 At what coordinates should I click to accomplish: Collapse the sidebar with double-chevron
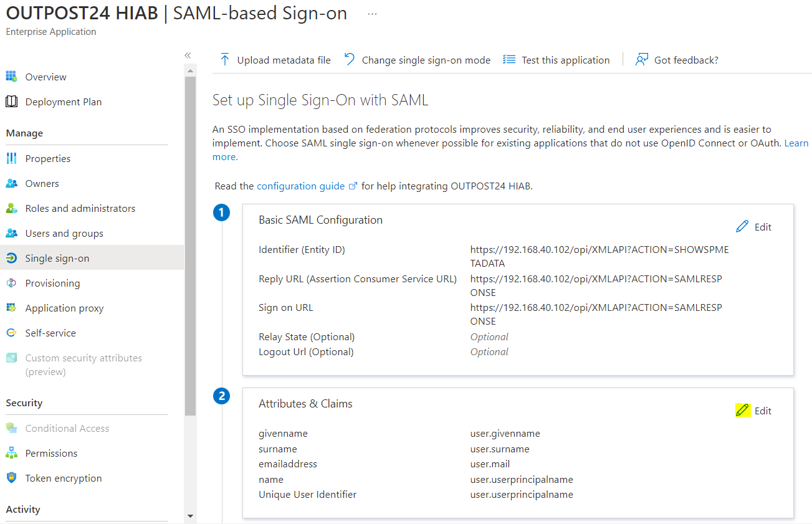[x=188, y=55]
